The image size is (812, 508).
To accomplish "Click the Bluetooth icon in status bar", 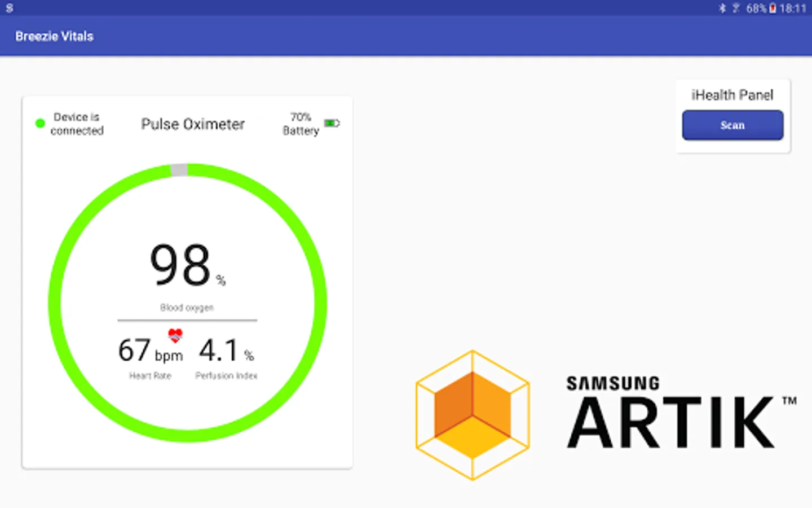I will [x=722, y=8].
